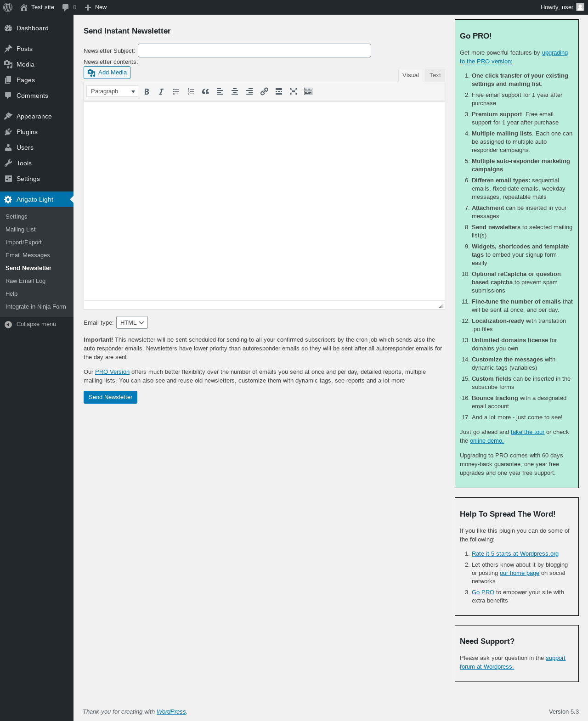Click the Add Media button
This screenshot has width=588, height=721.
107,73
